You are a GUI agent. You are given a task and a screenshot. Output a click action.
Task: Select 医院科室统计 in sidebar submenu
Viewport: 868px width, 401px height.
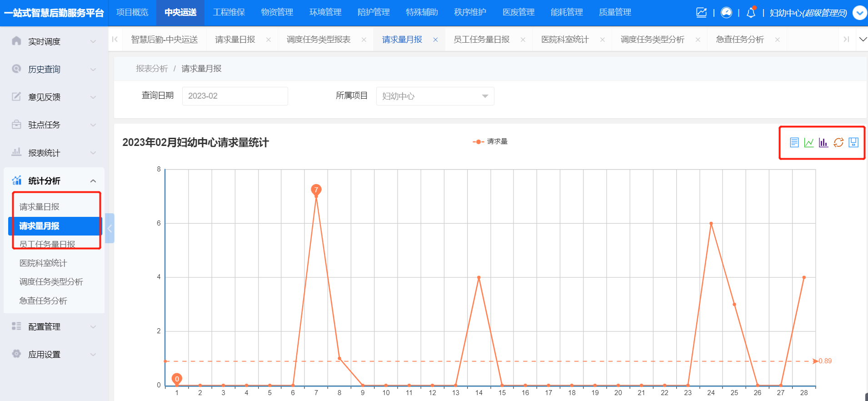(43, 263)
